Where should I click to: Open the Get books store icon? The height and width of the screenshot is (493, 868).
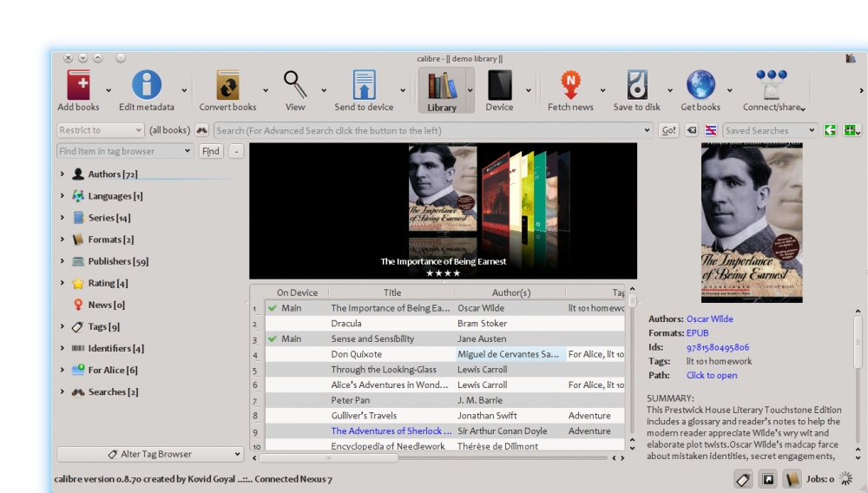coord(700,85)
